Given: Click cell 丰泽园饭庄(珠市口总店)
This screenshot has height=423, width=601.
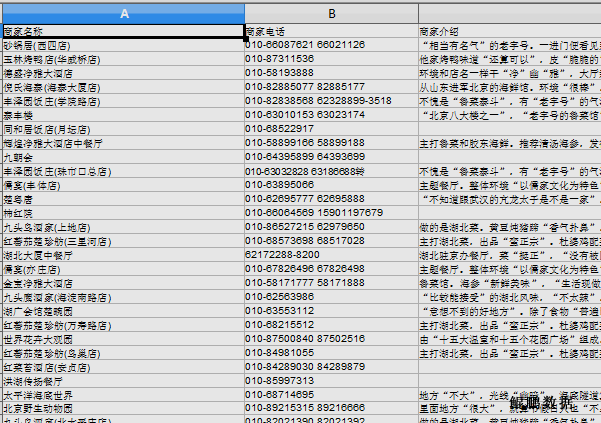Looking at the screenshot, I should click(x=123, y=171).
